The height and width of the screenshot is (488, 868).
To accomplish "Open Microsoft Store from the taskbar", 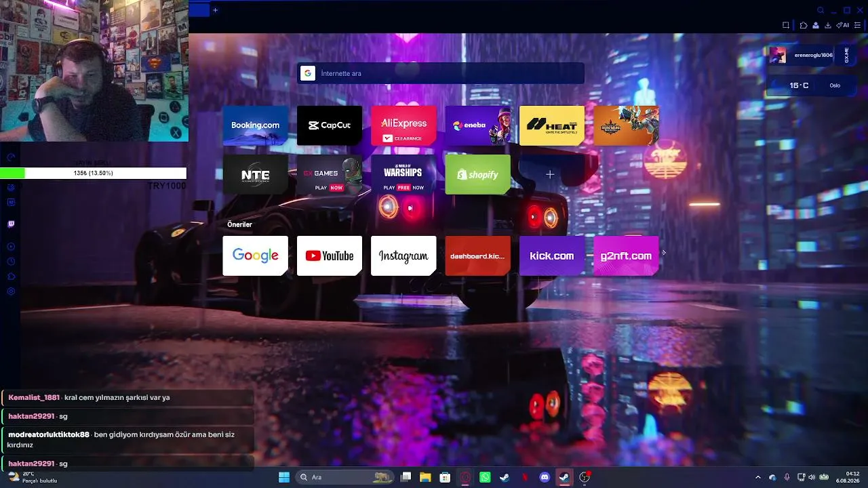I will click(445, 477).
